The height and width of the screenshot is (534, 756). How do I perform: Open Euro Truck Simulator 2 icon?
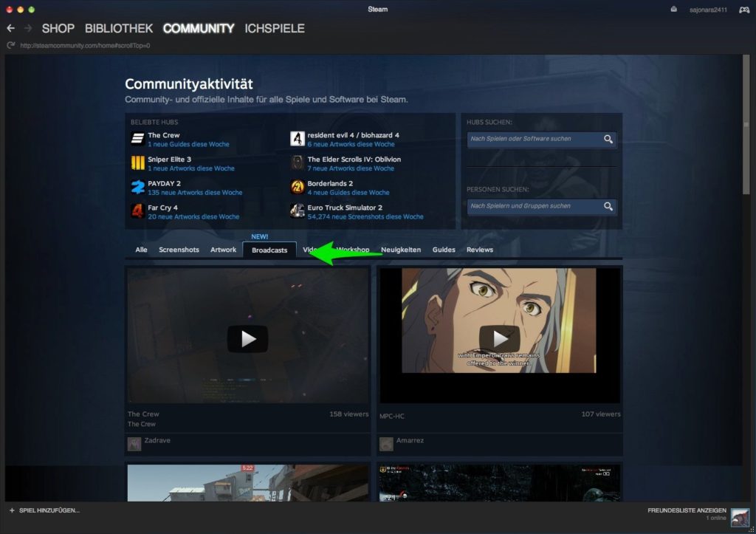(297, 211)
